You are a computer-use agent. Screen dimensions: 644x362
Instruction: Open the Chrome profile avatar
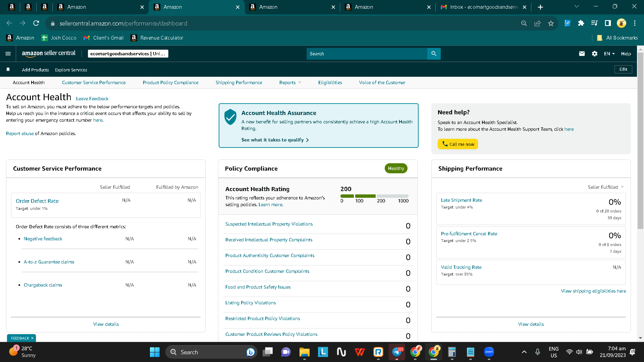point(622,23)
